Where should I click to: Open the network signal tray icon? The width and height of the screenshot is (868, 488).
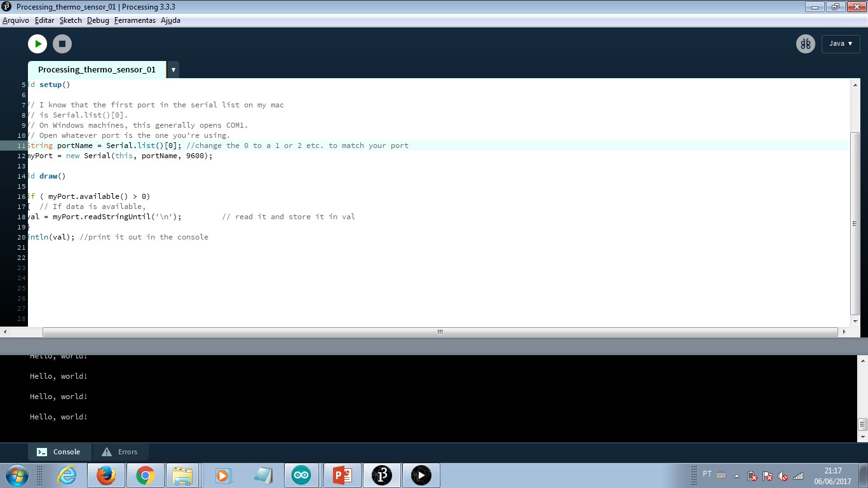click(798, 476)
